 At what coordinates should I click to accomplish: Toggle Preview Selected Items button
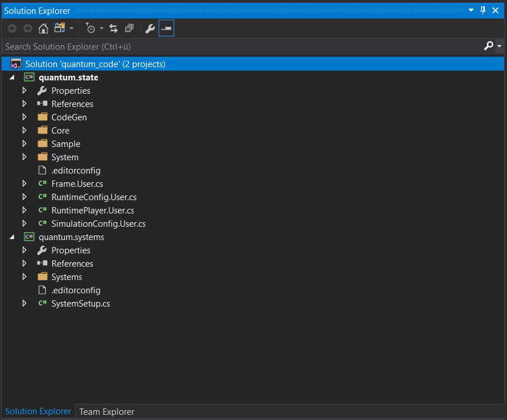(166, 28)
